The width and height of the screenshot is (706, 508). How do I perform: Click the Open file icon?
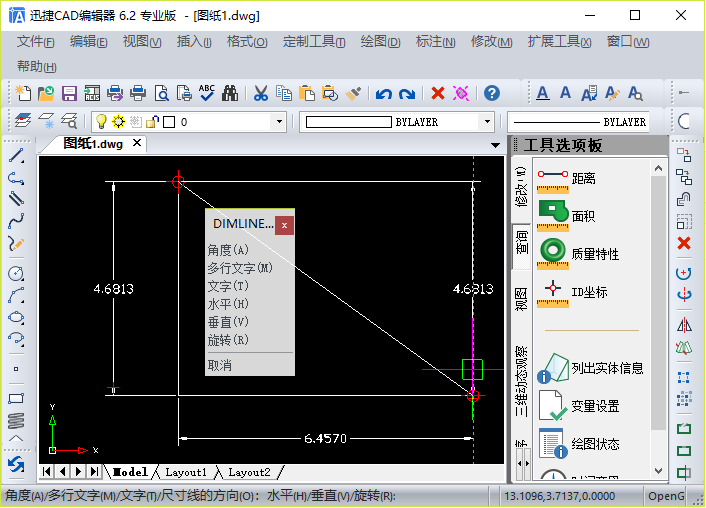coord(46,93)
